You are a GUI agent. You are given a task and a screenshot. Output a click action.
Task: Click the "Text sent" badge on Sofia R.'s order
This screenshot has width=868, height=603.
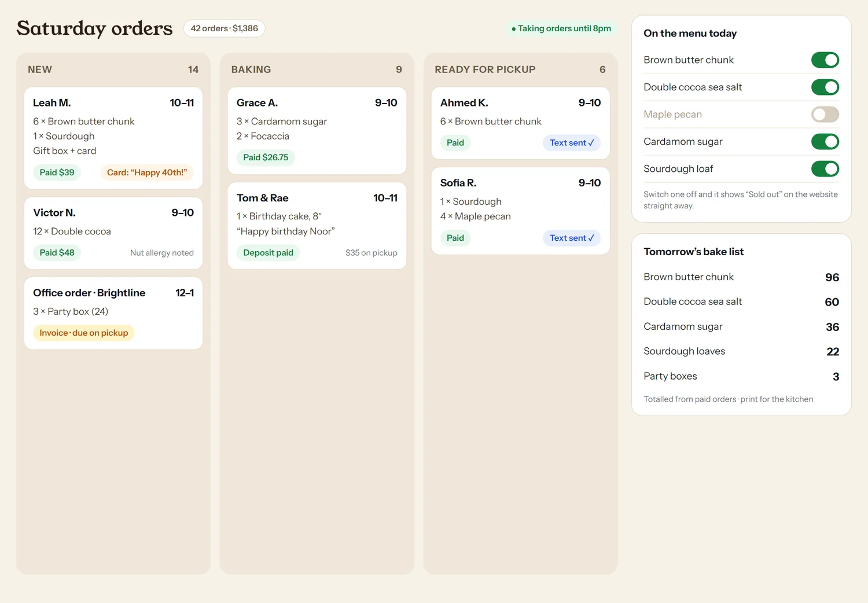pos(572,238)
